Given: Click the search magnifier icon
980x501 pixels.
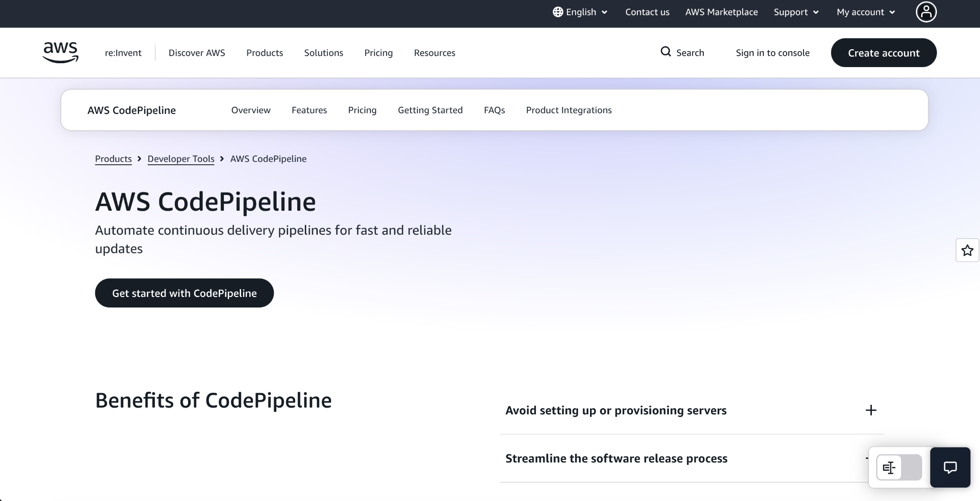Looking at the screenshot, I should pyautogui.click(x=666, y=52).
